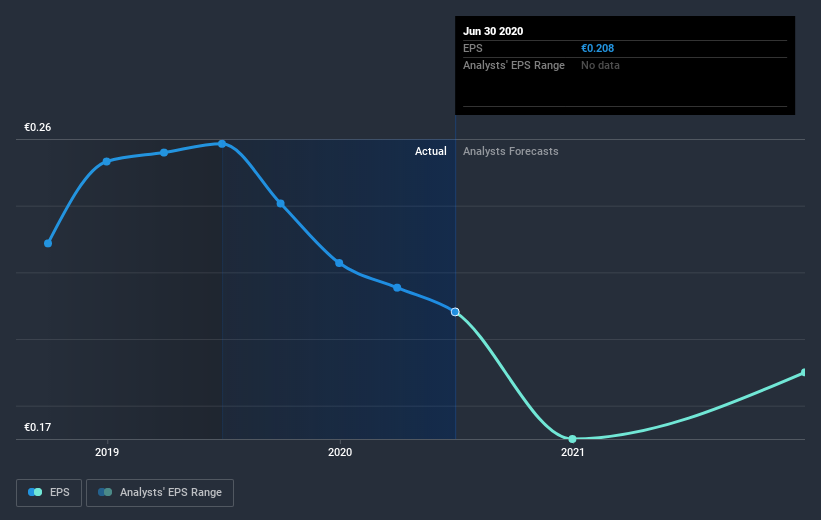Screen dimensions: 821x520
Task: Select the EPS data point above 2020 label
Action: pyautogui.click(x=339, y=263)
